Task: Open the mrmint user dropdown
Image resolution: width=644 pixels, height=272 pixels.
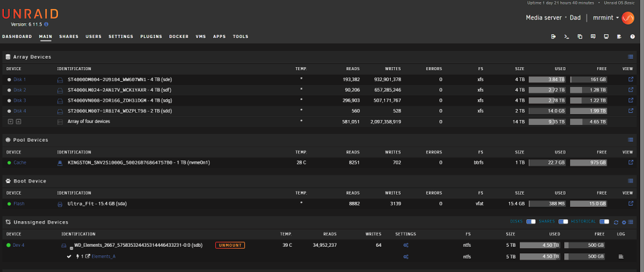Action: pyautogui.click(x=606, y=17)
